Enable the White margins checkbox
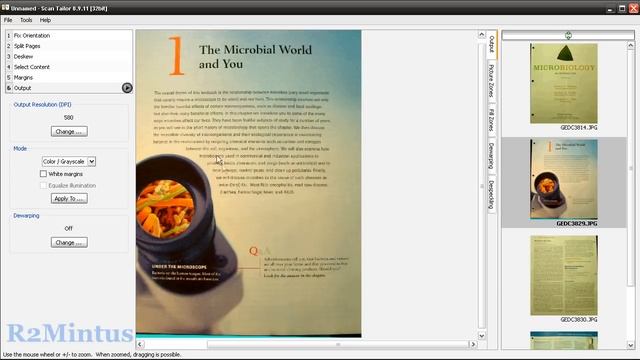 point(43,174)
